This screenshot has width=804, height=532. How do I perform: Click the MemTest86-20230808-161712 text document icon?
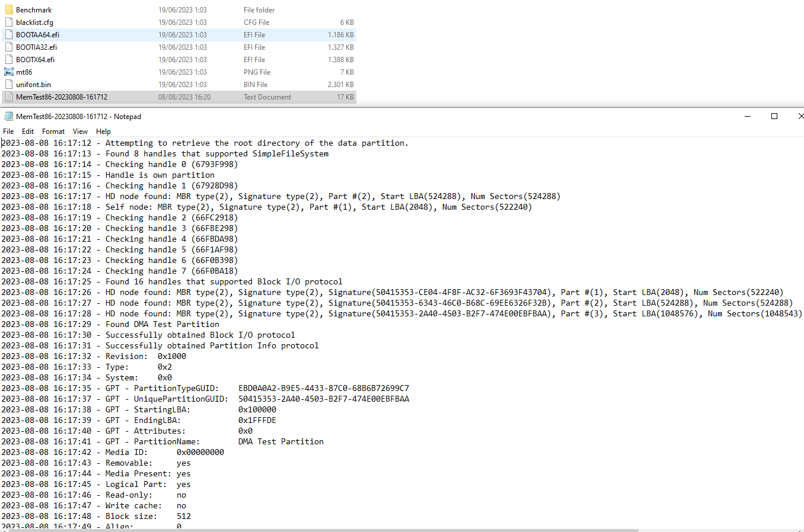(x=9, y=97)
